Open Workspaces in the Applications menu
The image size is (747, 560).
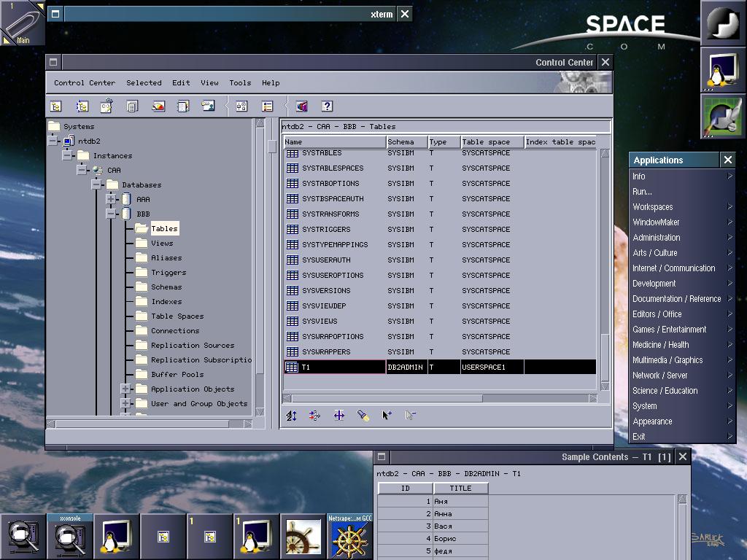click(x=682, y=206)
